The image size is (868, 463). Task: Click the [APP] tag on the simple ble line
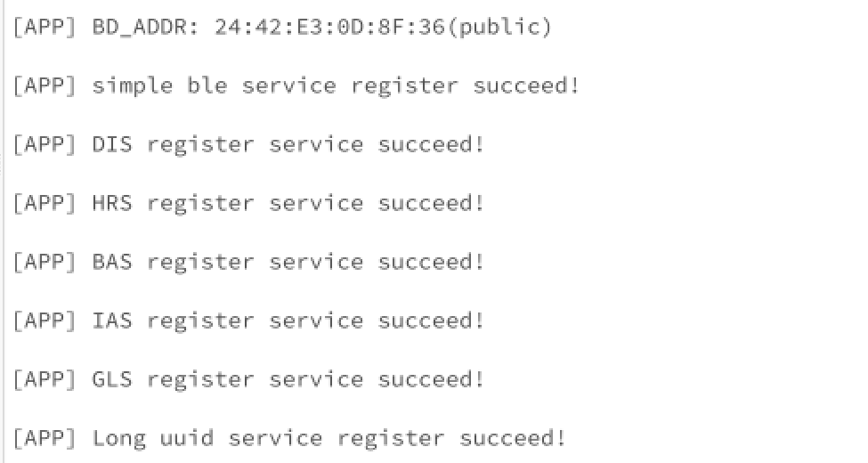click(44, 86)
